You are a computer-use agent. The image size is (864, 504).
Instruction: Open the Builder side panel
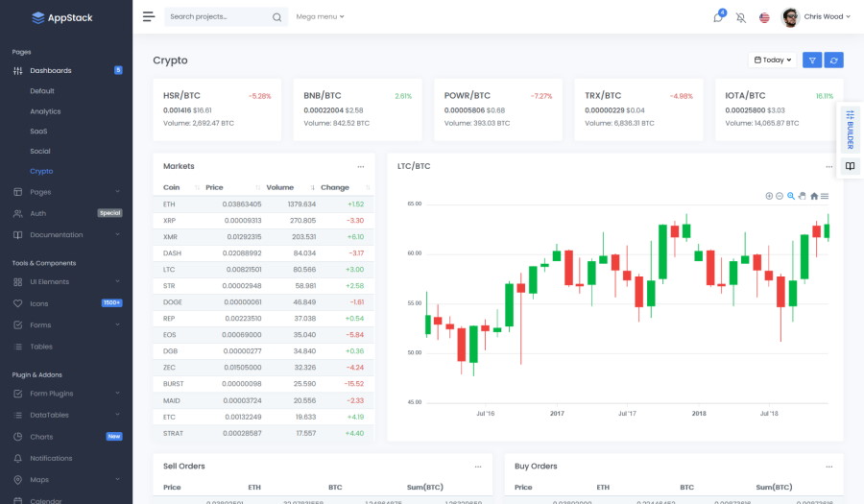coord(850,128)
